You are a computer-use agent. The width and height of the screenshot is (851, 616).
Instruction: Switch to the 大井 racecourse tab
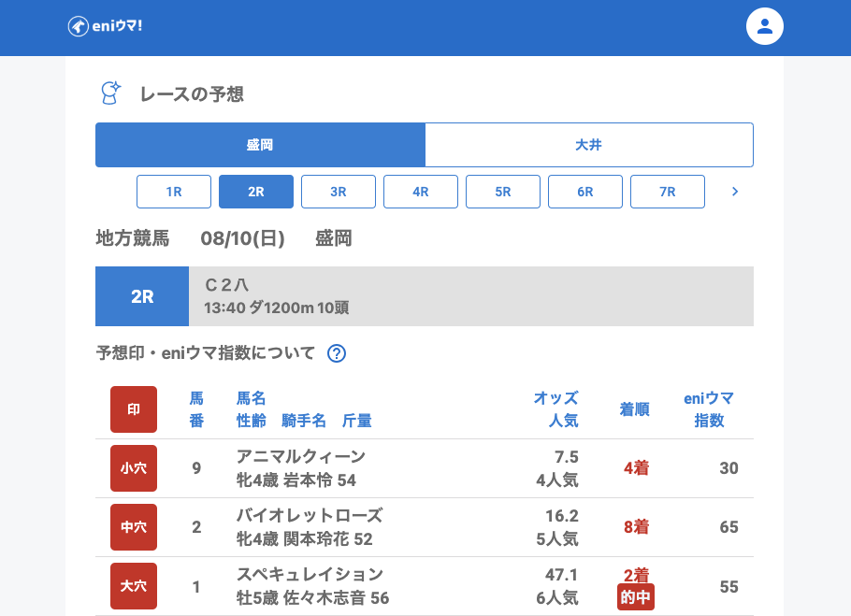coord(589,145)
